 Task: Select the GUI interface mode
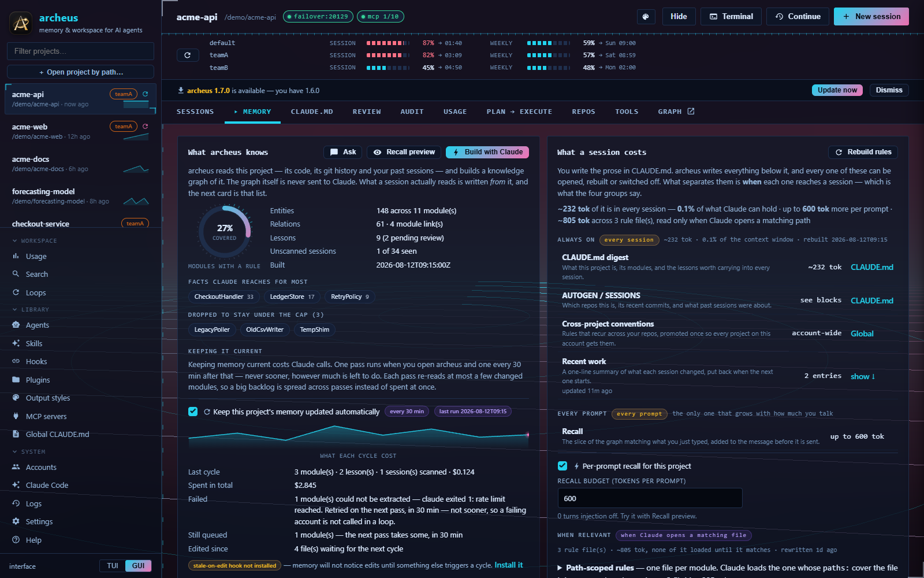coord(139,566)
